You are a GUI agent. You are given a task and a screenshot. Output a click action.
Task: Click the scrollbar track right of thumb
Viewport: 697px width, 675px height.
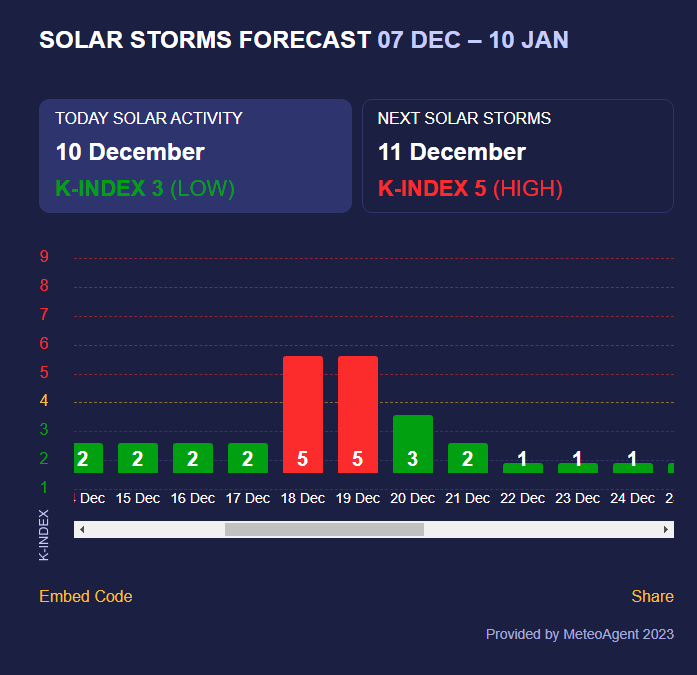541,529
